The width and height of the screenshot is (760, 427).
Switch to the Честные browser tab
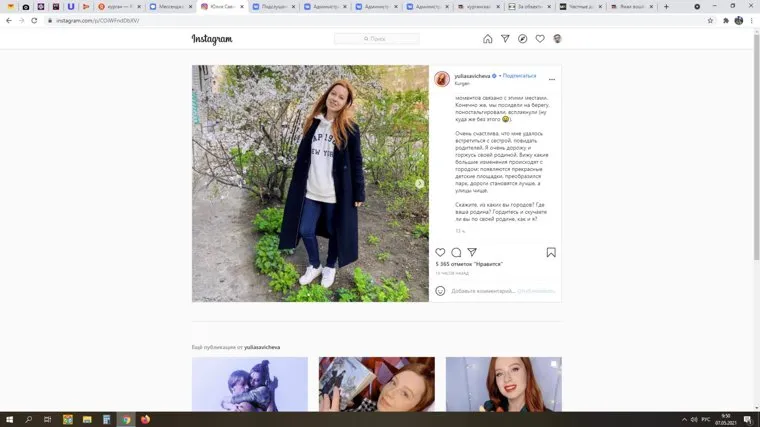pos(580,7)
